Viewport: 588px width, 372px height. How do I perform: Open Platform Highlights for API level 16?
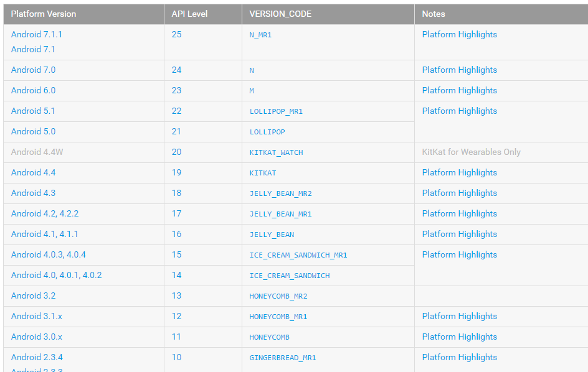[x=460, y=235]
